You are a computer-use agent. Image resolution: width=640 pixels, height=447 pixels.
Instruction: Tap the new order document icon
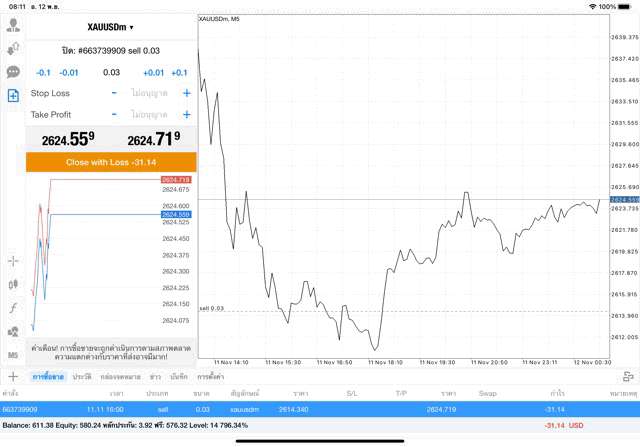tap(13, 96)
